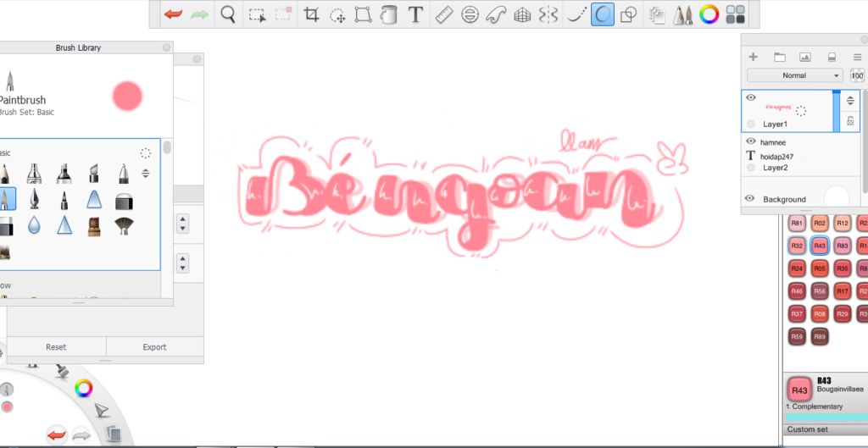The width and height of the screenshot is (868, 448).
Task: Hide the hamnee layer eye icon
Action: tap(751, 141)
